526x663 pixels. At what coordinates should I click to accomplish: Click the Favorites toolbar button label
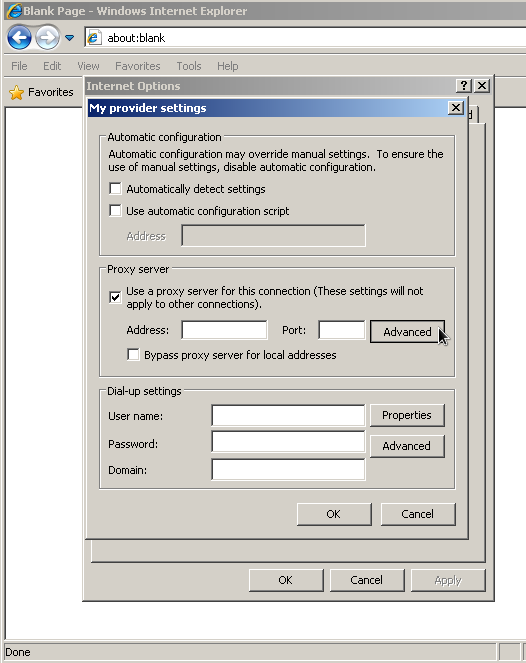point(51,92)
